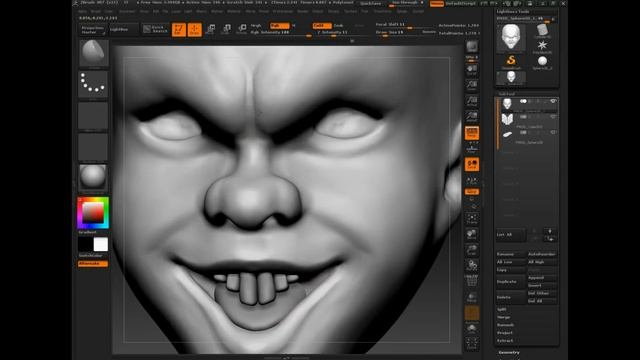The width and height of the screenshot is (640, 360).
Task: Click List All in SubTool panel
Action: coord(511,235)
